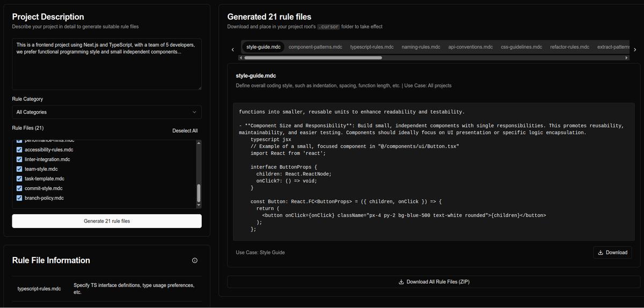Click the branch-policy.mdc file name label
The height and width of the screenshot is (308, 644).
(x=44, y=198)
